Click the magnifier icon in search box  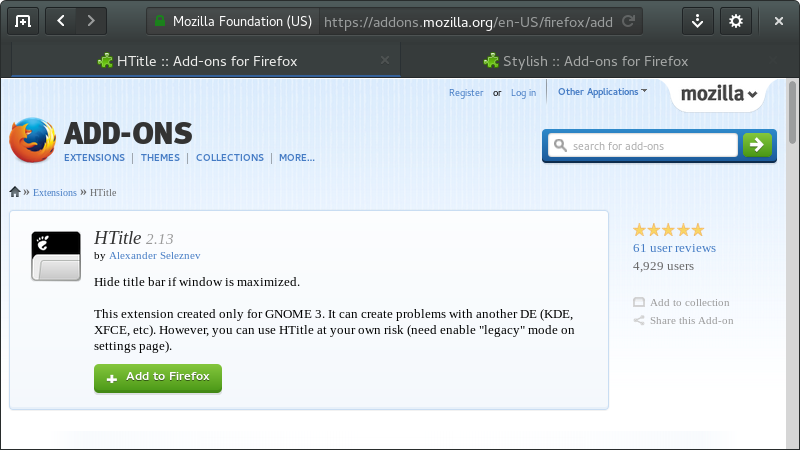(x=560, y=145)
